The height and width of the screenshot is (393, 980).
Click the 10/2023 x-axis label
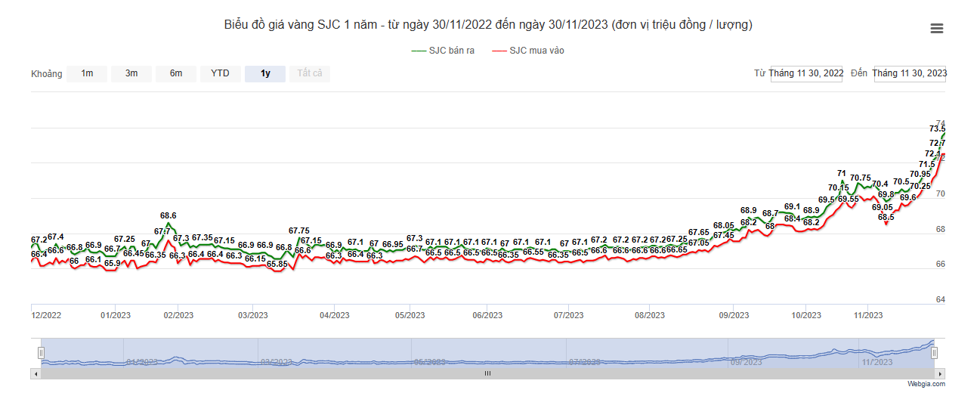point(806,315)
